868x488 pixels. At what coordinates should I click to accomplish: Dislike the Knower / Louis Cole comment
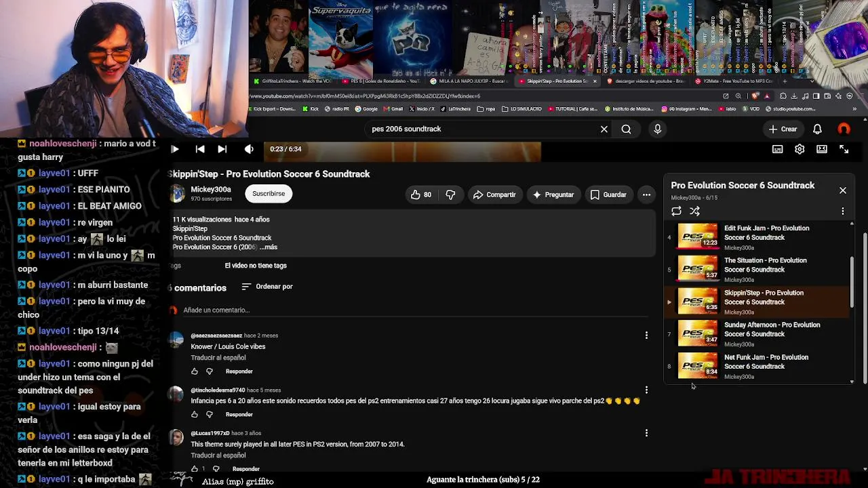click(x=210, y=371)
